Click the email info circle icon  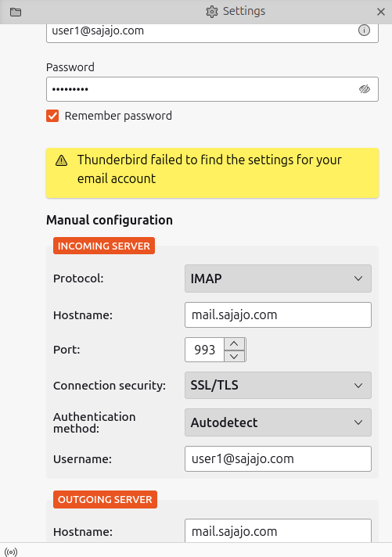point(364,31)
